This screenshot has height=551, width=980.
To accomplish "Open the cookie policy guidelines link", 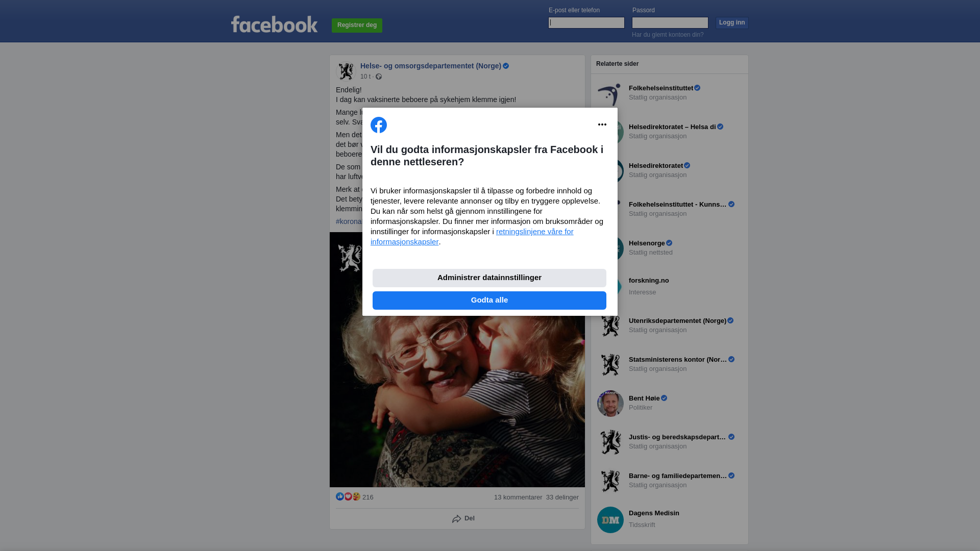I will point(472,237).
